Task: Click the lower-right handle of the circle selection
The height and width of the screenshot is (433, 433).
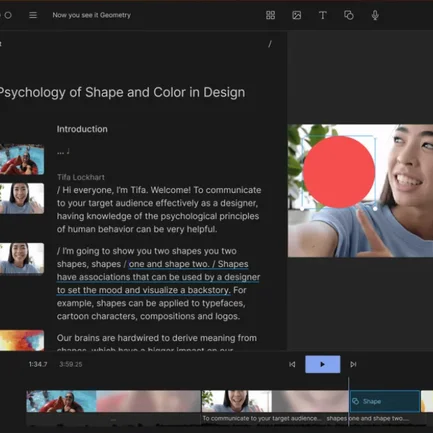Action: [x=375, y=209]
